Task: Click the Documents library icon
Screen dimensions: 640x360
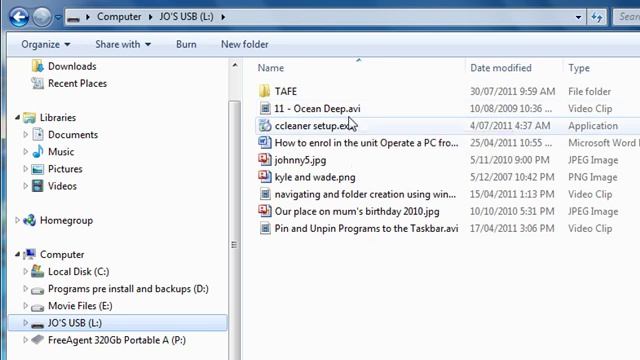Action: tap(38, 134)
